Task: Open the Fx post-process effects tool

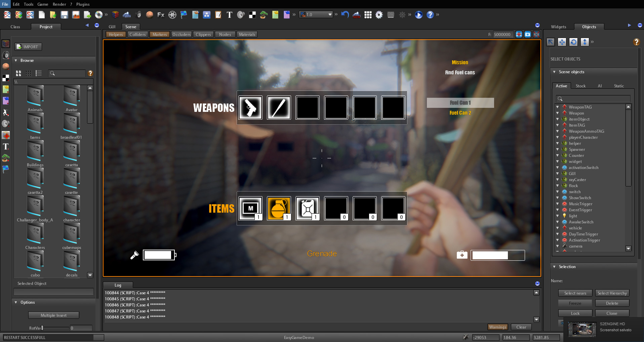Action: (160, 15)
